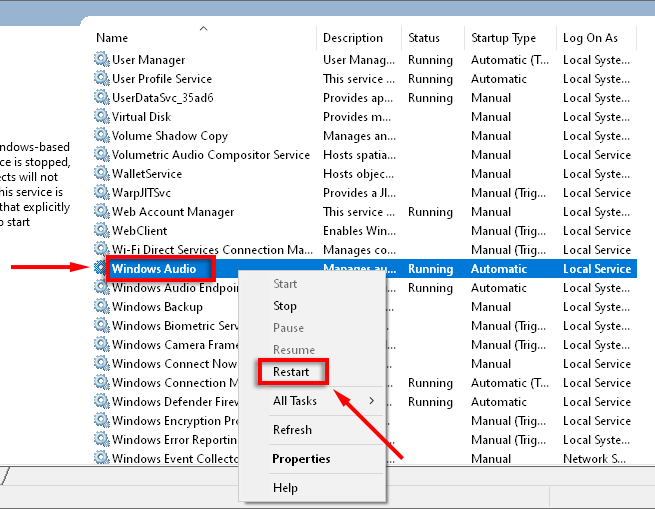Click the Windows Backup gear icon
The width and height of the screenshot is (655, 509).
(102, 306)
